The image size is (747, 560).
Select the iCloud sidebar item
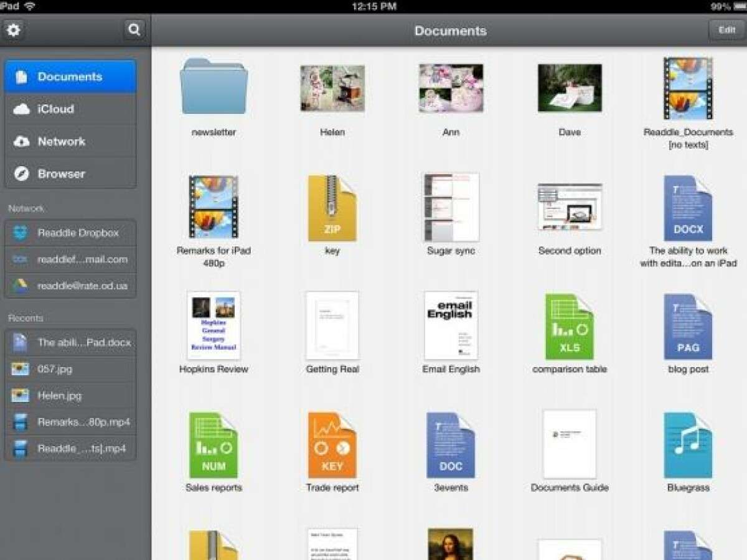pos(70,109)
